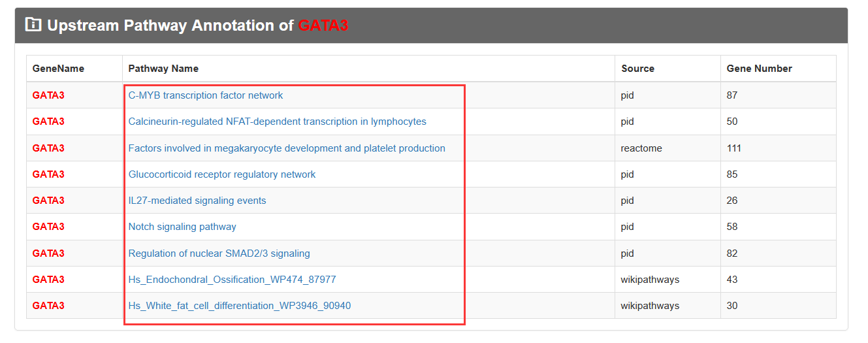
Task: Open megakaryocyte development and platelet production pathway
Action: coord(287,148)
